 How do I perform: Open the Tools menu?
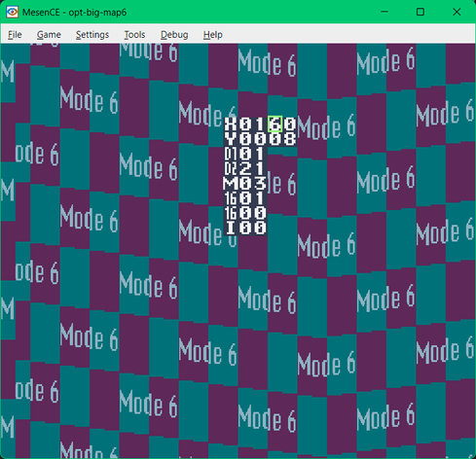pyautogui.click(x=134, y=34)
